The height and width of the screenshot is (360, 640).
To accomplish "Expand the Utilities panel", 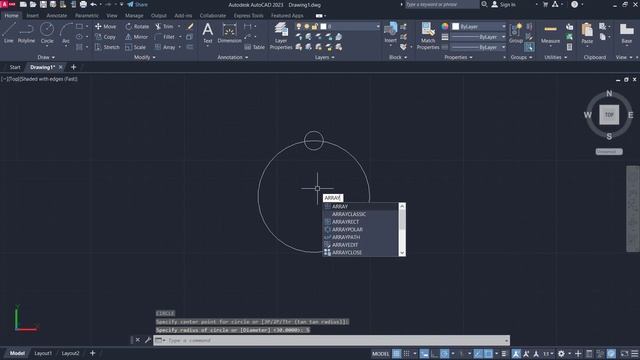I will pyautogui.click(x=556, y=58).
